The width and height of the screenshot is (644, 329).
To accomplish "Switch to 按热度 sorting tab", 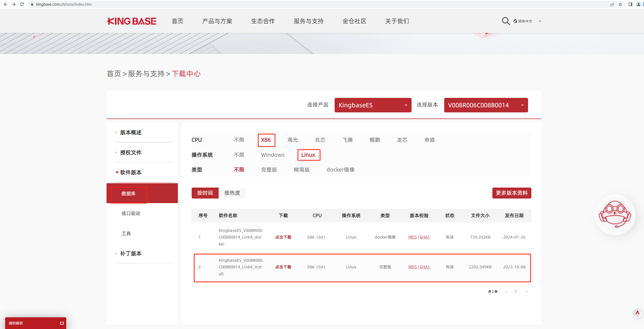I will pos(232,193).
